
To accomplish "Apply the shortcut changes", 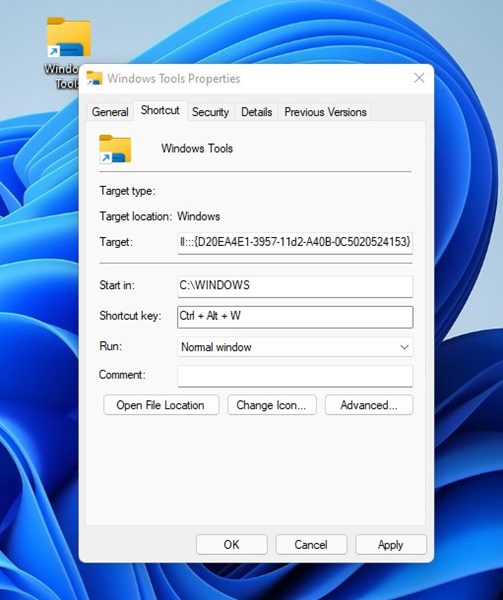I will pyautogui.click(x=391, y=545).
